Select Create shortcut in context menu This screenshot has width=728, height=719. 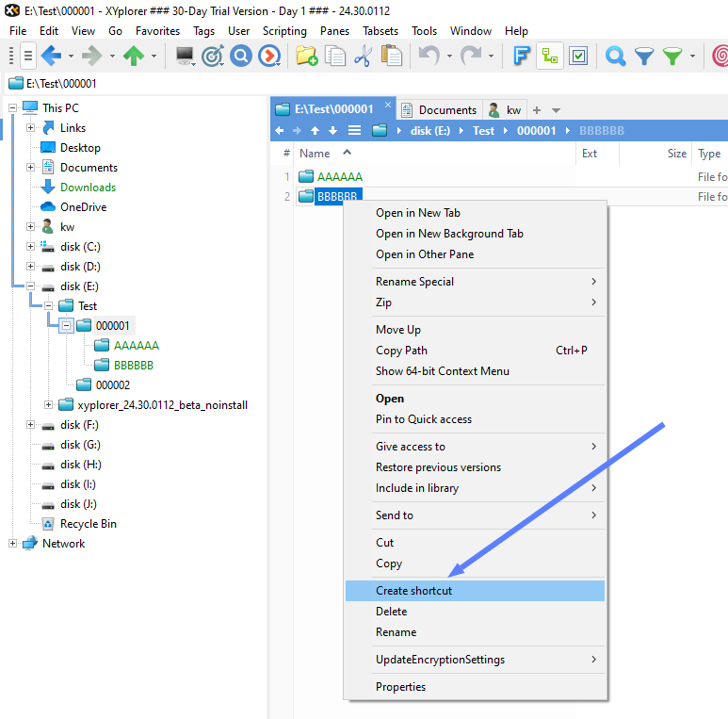pyautogui.click(x=475, y=591)
